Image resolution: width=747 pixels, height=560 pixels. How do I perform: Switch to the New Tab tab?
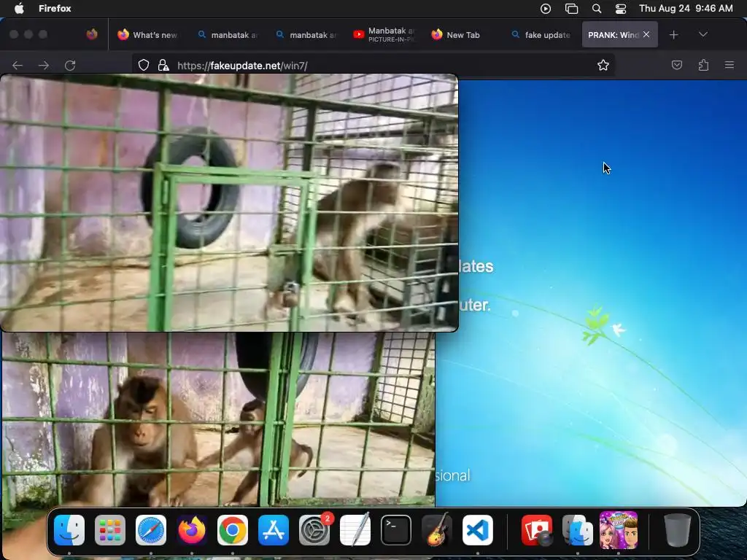463,35
